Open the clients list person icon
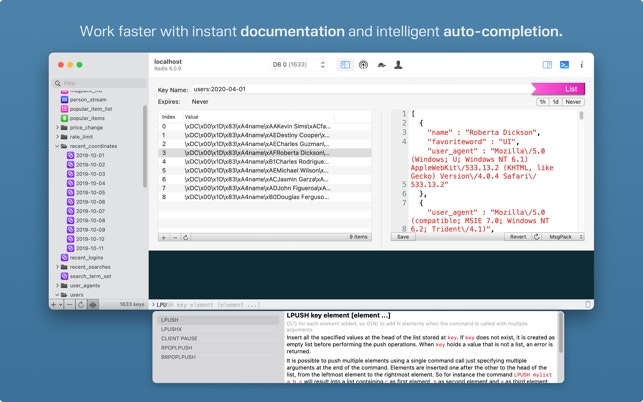 pos(398,65)
